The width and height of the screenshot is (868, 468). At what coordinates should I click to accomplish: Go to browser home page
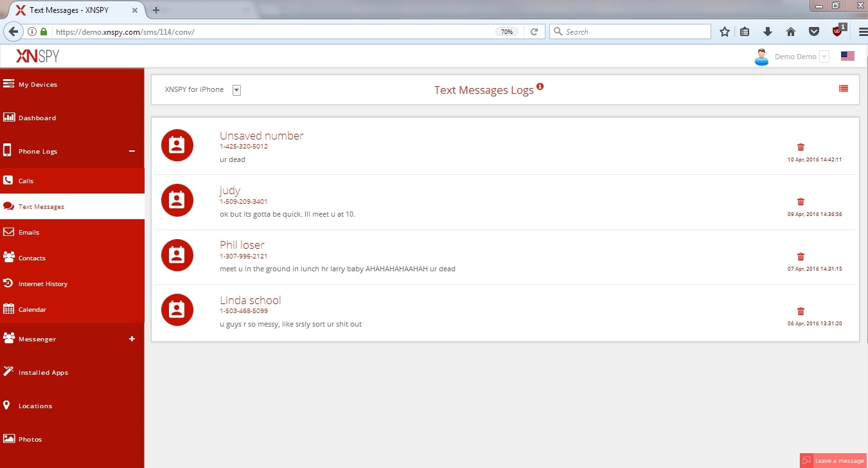pyautogui.click(x=791, y=32)
